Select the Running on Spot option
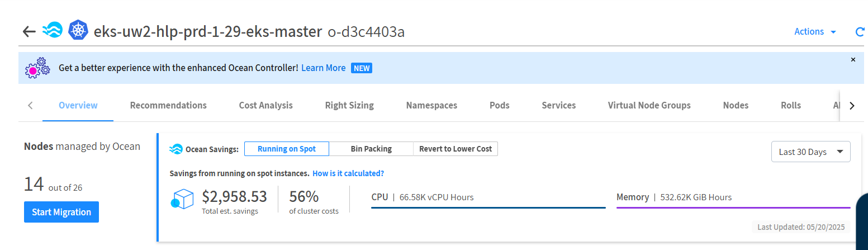868x250 pixels. (287, 149)
